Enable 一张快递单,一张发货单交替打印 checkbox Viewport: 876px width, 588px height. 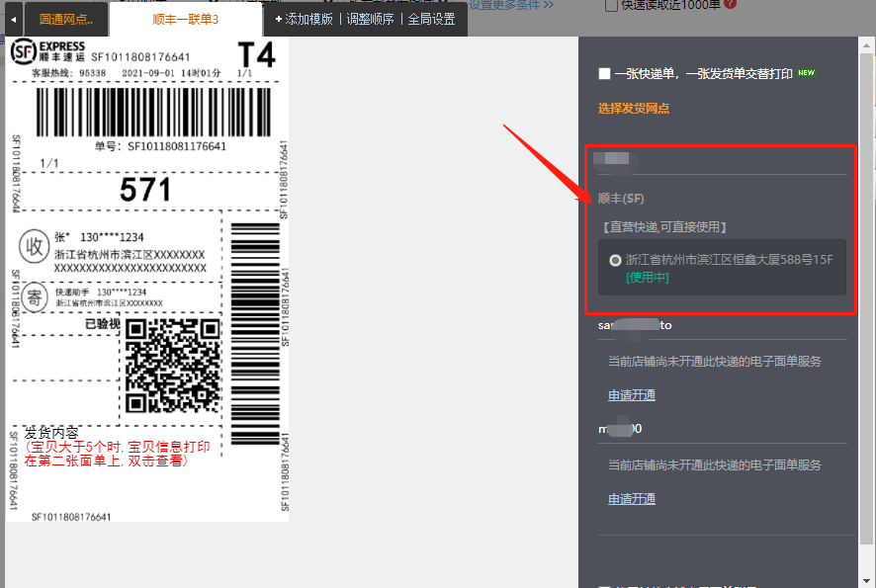click(x=604, y=74)
